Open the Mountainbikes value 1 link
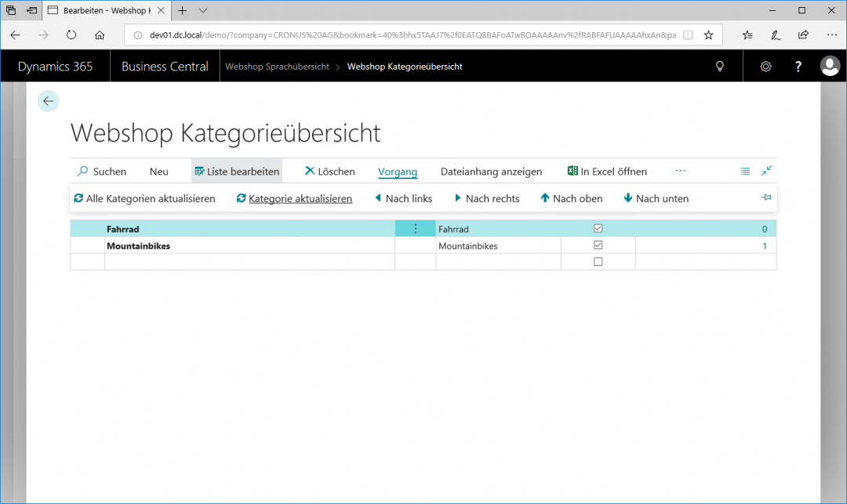The image size is (847, 504). click(765, 246)
